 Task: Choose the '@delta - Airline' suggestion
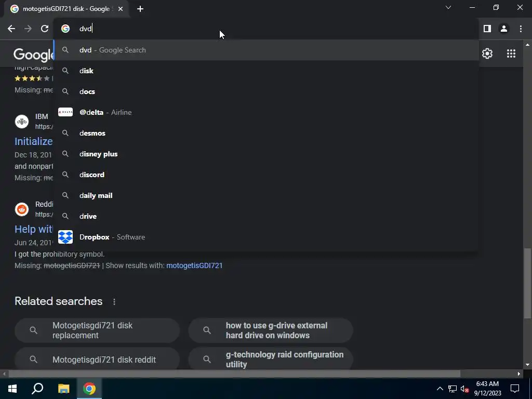(x=266, y=112)
